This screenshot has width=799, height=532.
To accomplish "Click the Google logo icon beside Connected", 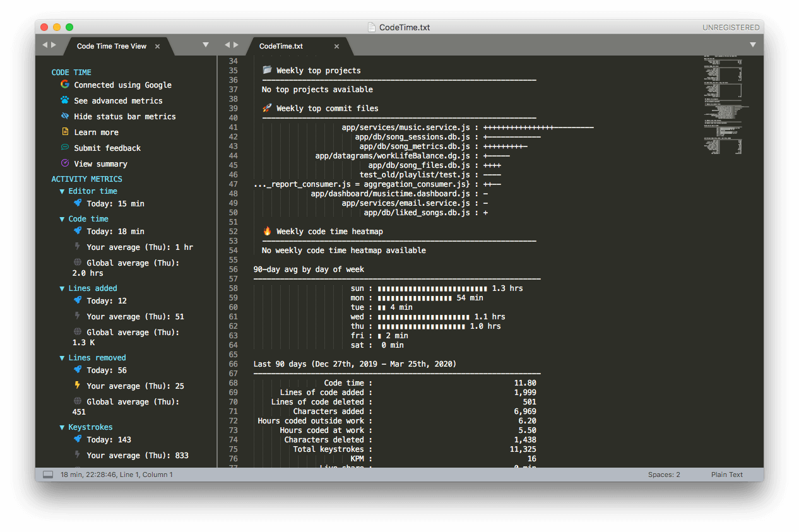I will coord(64,84).
